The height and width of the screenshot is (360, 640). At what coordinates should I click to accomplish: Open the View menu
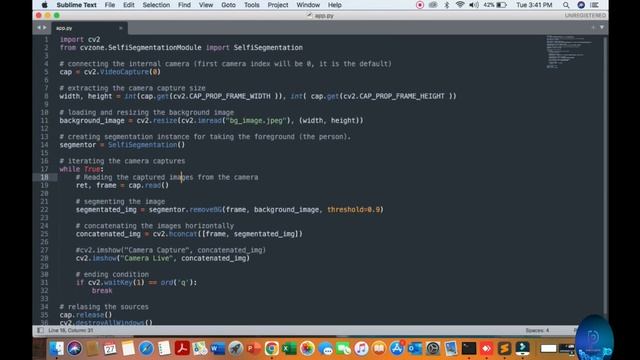click(x=206, y=5)
